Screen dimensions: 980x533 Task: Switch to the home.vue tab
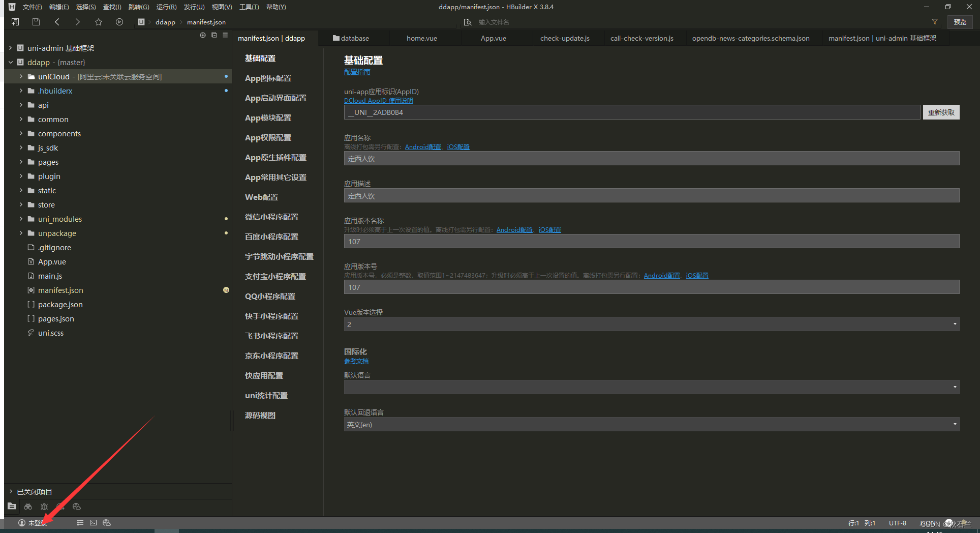(x=421, y=38)
